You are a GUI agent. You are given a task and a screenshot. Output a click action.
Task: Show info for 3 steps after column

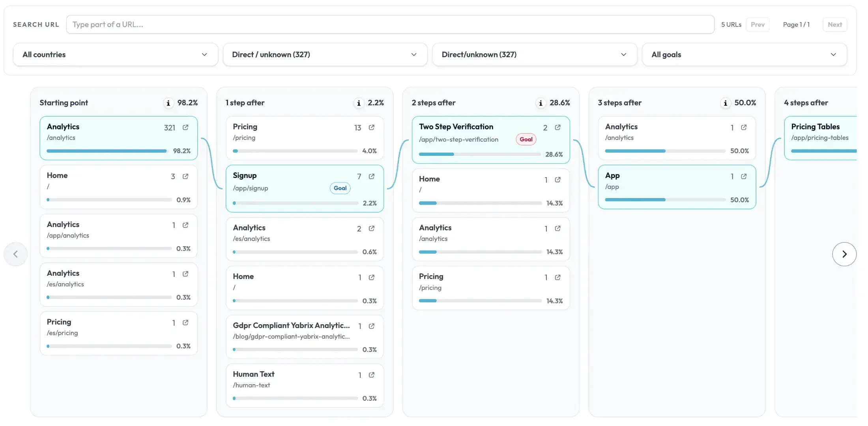pos(725,103)
